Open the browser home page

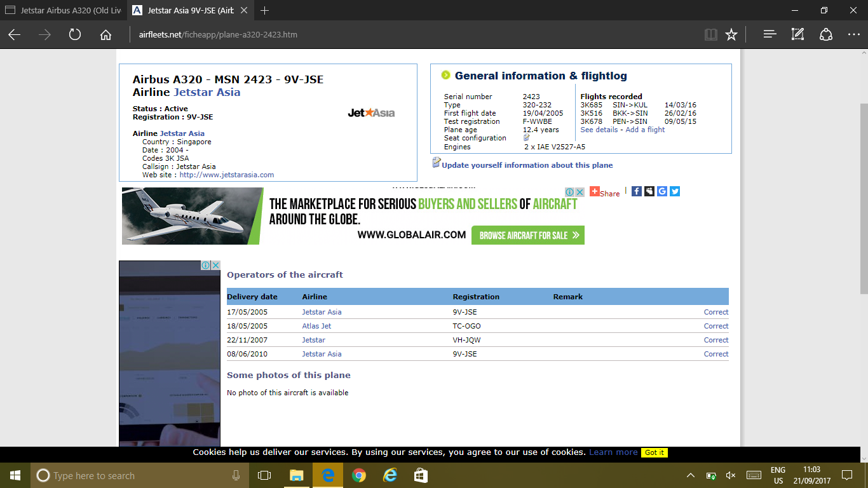105,35
